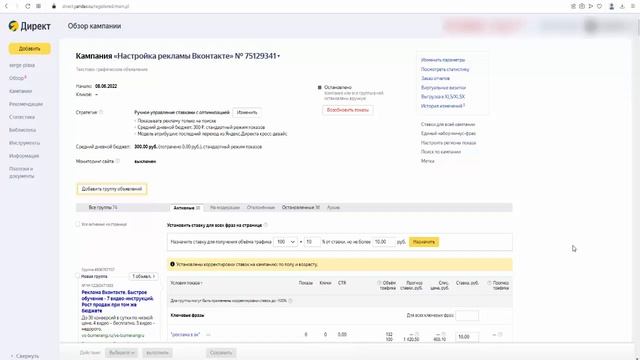Open the browser profile avatar icon

(x=611, y=6)
